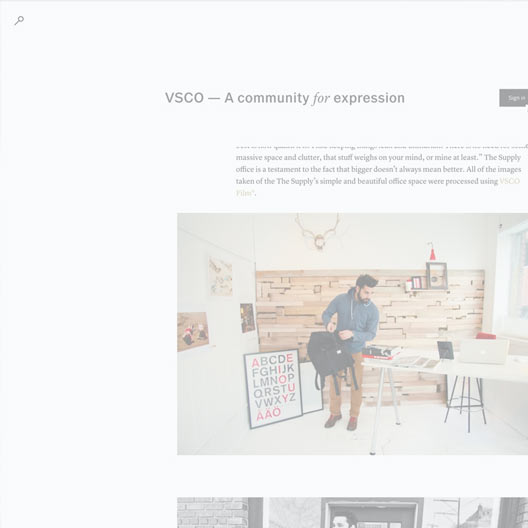Open the black-and-white storefront photo
This screenshot has width=528, height=528.
point(353,513)
